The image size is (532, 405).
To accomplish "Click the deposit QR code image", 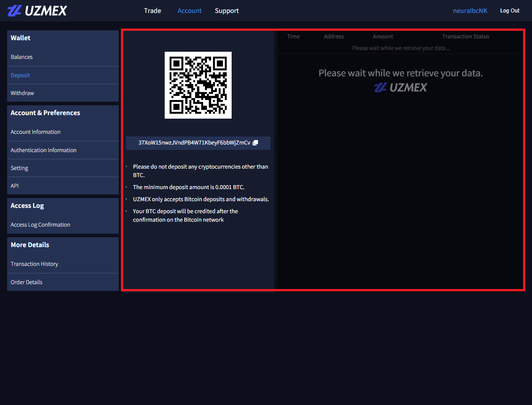I will point(198,85).
